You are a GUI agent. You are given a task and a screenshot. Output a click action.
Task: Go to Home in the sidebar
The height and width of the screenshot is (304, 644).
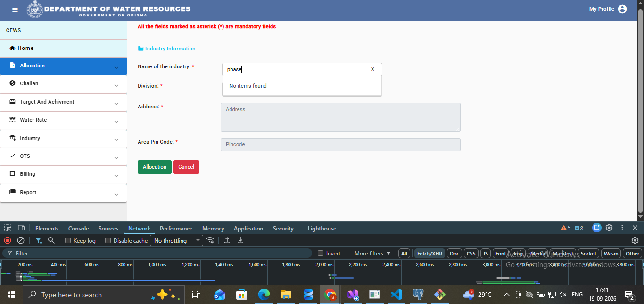(63, 48)
